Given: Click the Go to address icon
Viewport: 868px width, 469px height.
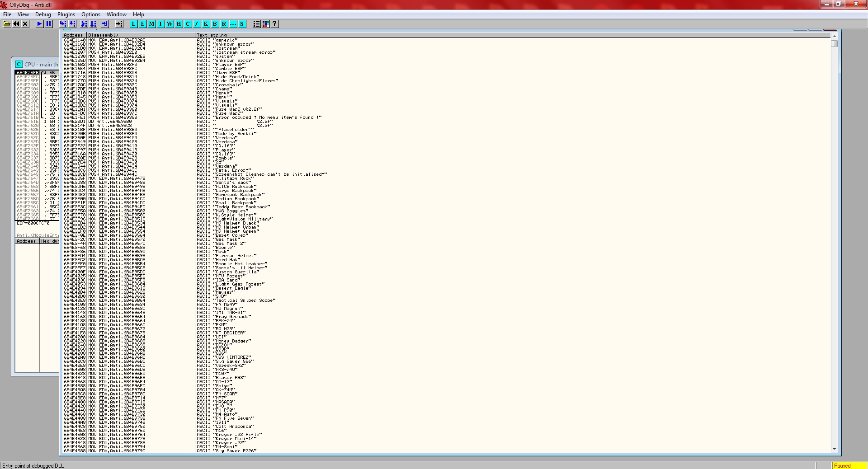Looking at the screenshot, I should pyautogui.click(x=119, y=24).
